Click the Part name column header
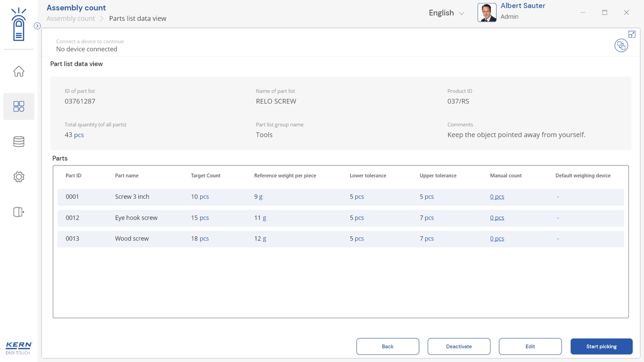This screenshot has height=362, width=644. (x=127, y=175)
